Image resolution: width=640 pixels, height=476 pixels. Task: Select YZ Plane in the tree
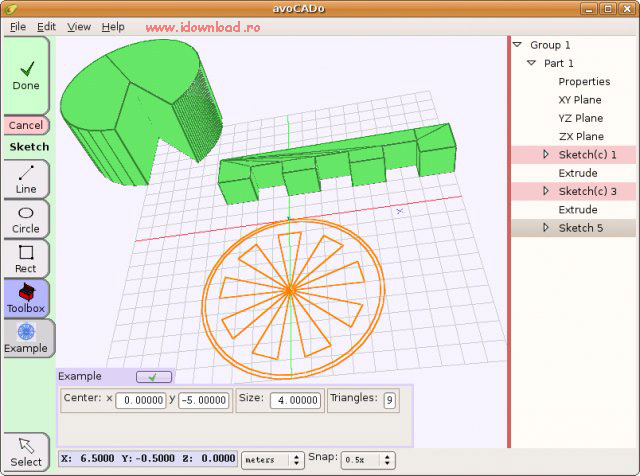(580, 118)
